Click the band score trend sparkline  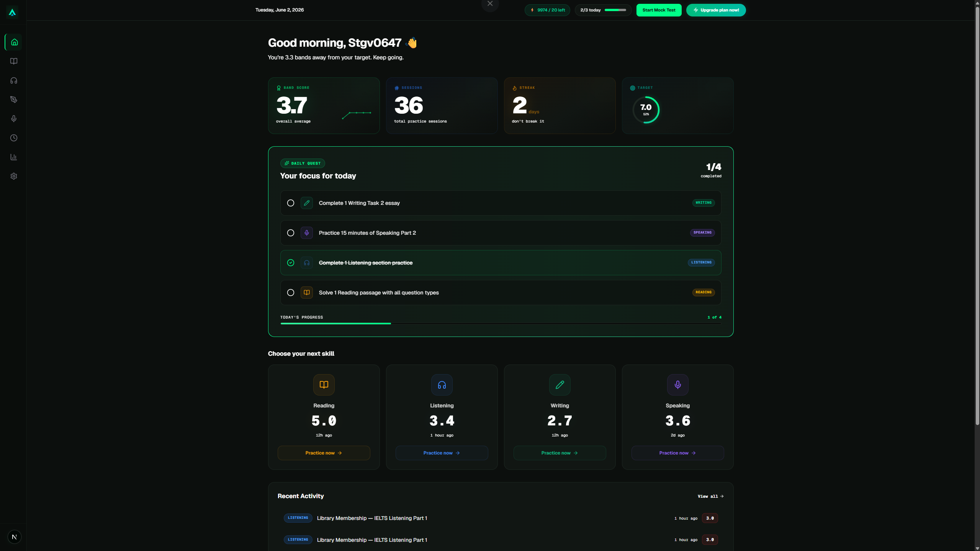point(357,115)
